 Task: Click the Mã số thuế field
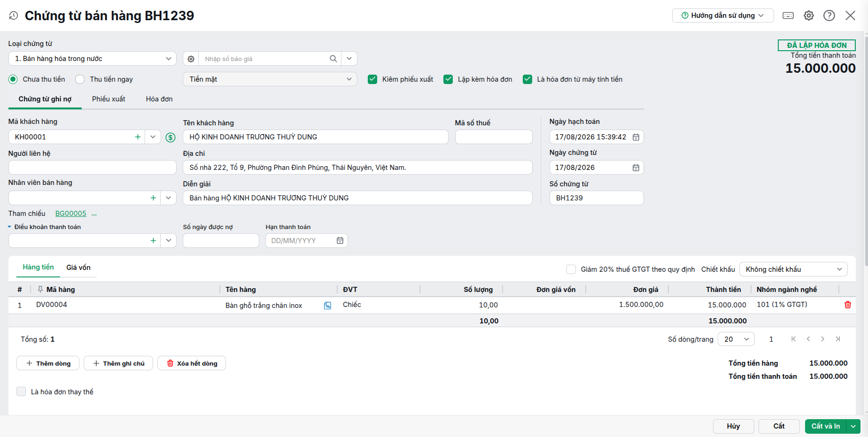point(494,137)
